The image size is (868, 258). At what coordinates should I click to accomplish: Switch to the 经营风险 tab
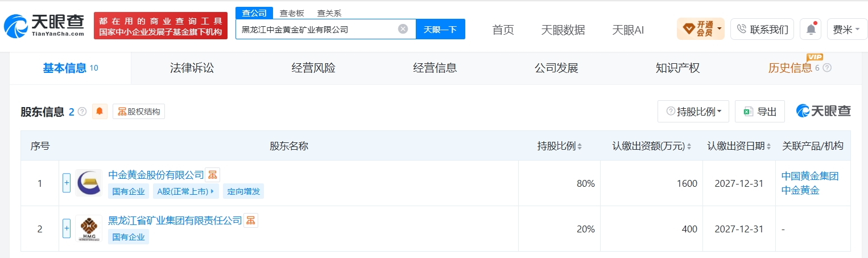pyautogui.click(x=313, y=68)
